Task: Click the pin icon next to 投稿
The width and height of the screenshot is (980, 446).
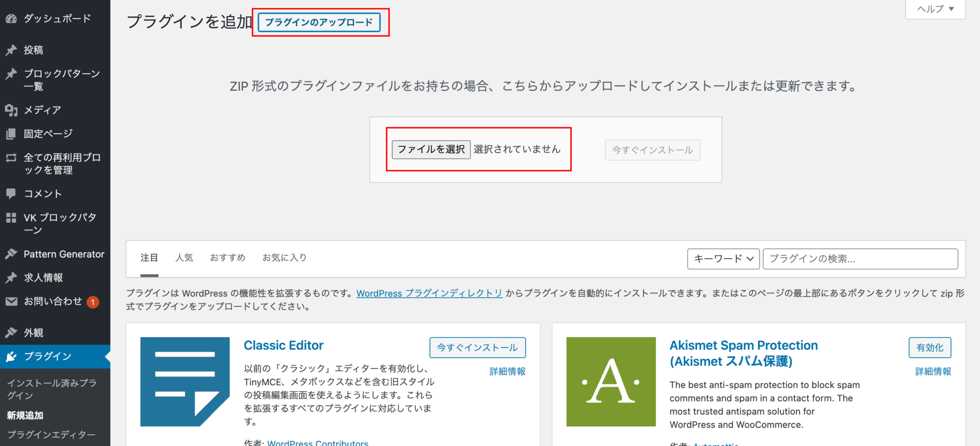Action: [x=11, y=50]
